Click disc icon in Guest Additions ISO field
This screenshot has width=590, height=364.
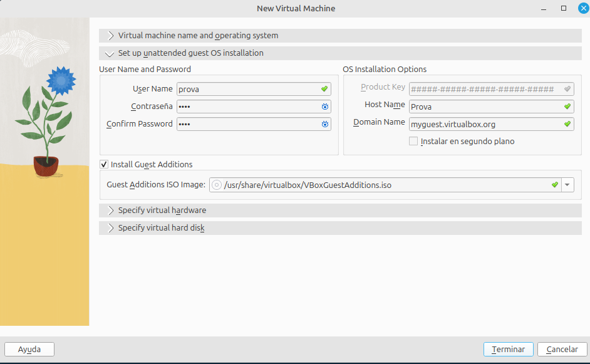tap(216, 185)
